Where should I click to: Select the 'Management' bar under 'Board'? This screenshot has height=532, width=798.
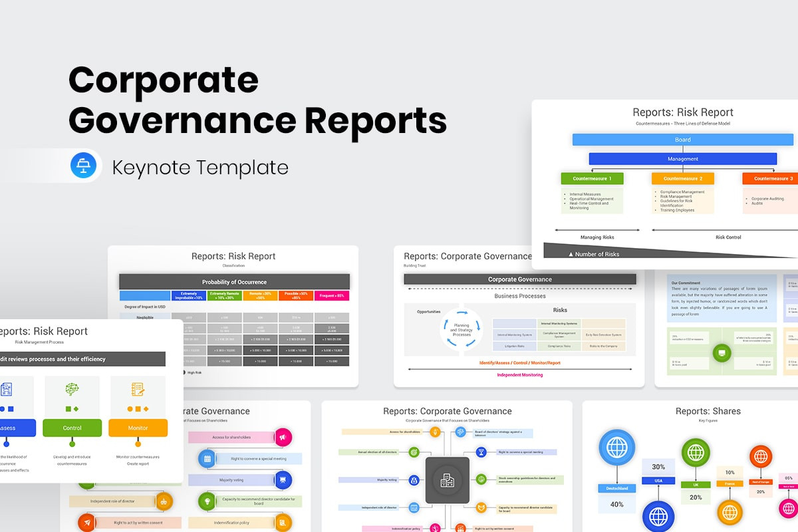682,158
